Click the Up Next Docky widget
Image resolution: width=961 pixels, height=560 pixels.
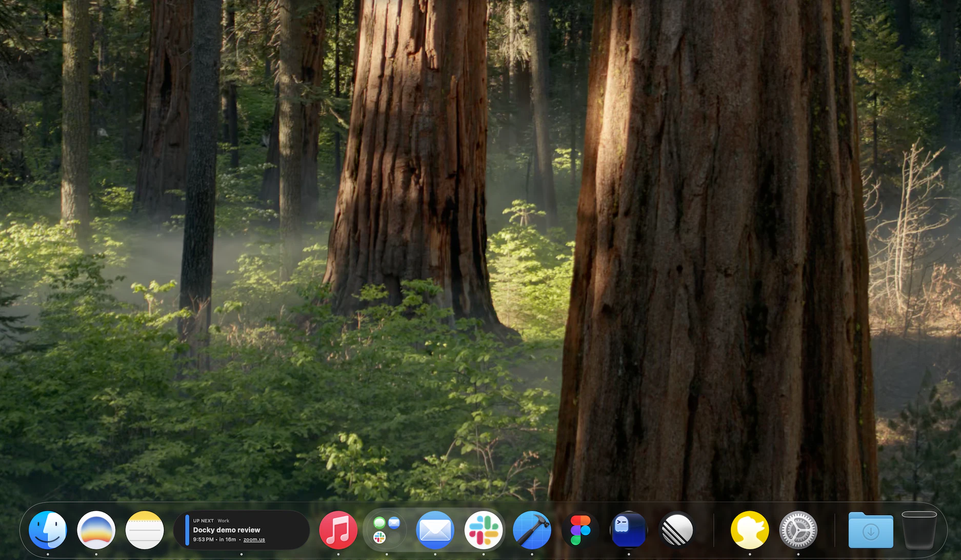click(x=241, y=530)
